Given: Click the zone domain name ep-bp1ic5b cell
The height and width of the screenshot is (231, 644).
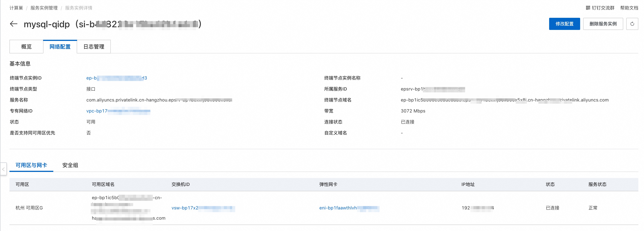Looking at the screenshot, I should (128, 208).
